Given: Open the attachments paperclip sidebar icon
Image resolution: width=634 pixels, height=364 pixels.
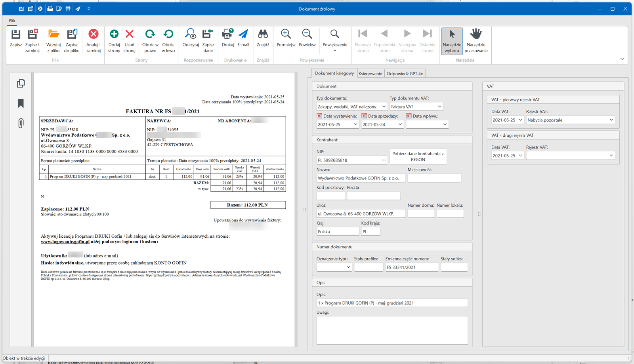Looking at the screenshot, I should pos(21,123).
